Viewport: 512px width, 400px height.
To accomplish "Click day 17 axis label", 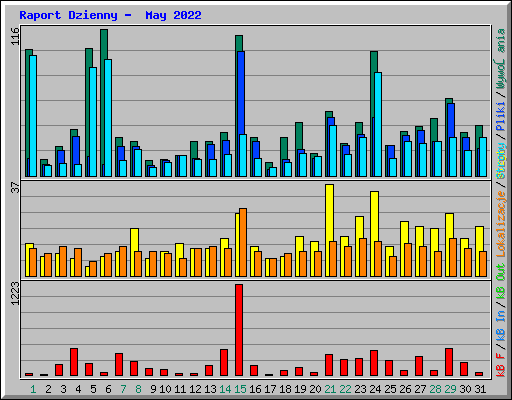I will click(270, 389).
